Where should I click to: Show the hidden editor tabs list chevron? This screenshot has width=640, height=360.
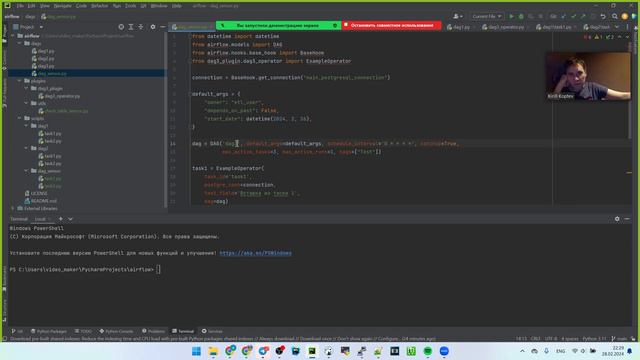[617, 27]
